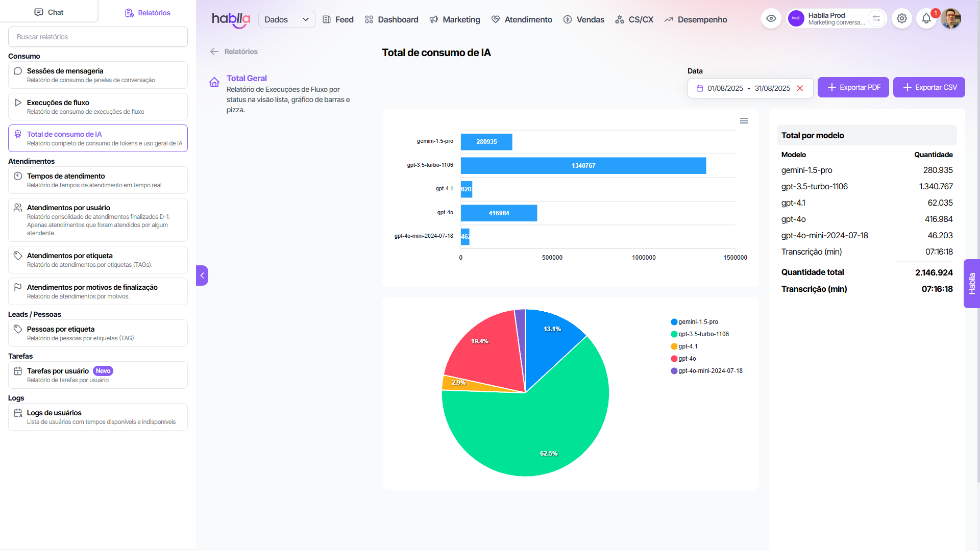Click the Exportar CSV button
The image size is (980, 551).
pos(929,87)
